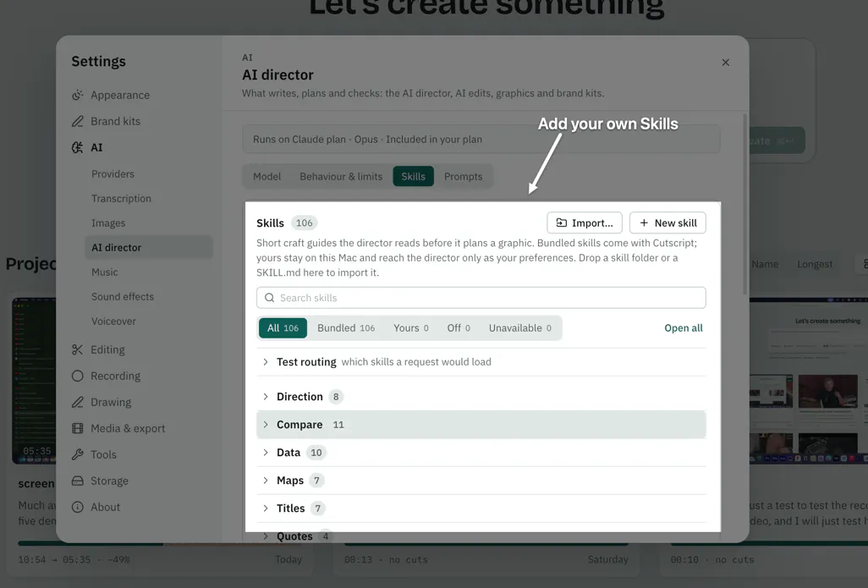
Task: Click the AI section icon in sidebar
Action: click(78, 147)
